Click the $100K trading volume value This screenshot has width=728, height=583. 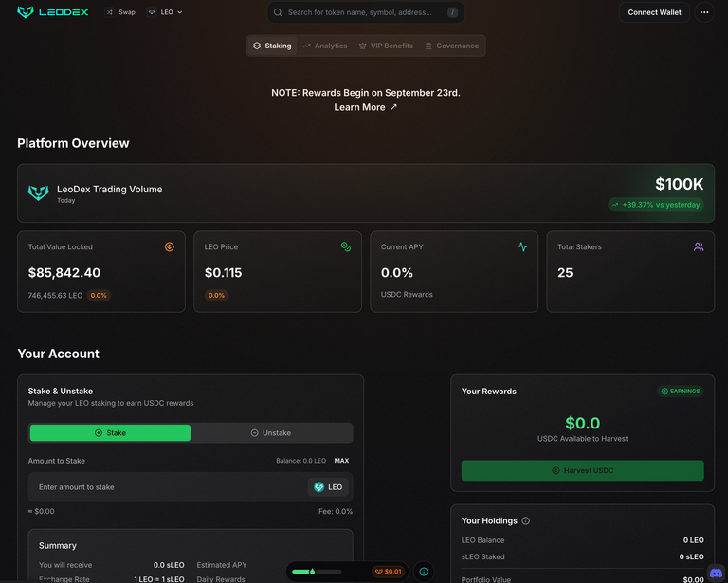coord(680,184)
